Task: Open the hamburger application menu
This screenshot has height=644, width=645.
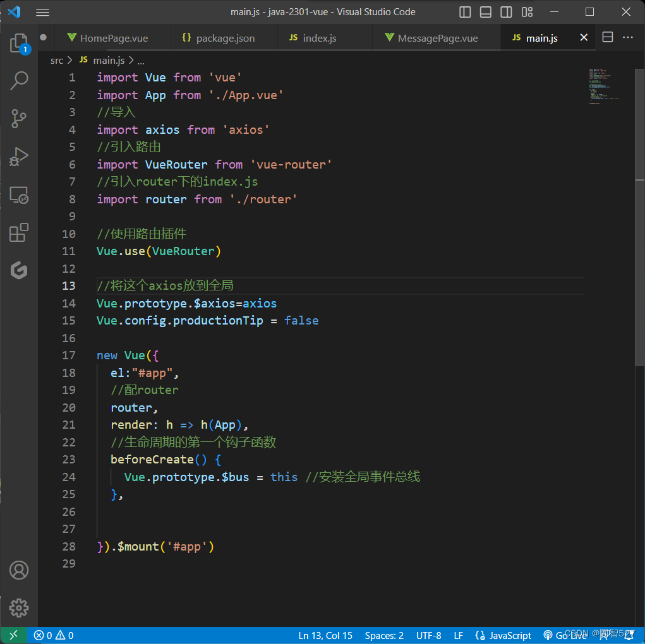Action: [43, 13]
